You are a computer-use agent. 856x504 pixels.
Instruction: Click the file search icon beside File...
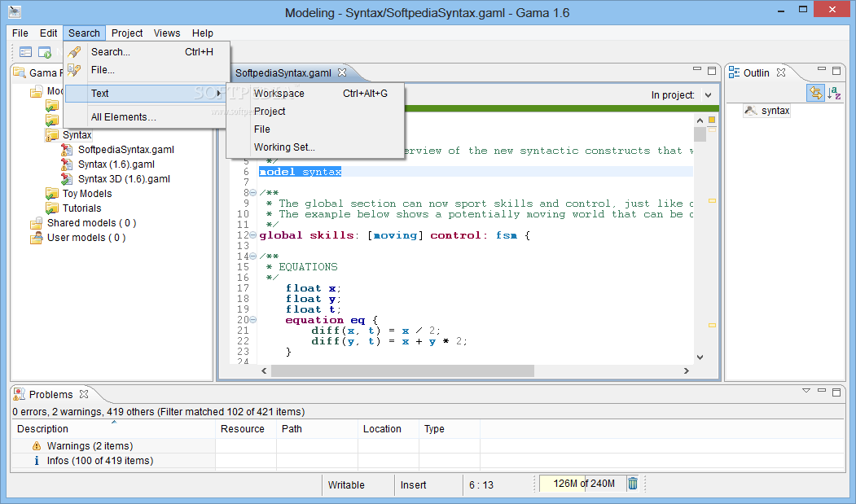(74, 70)
